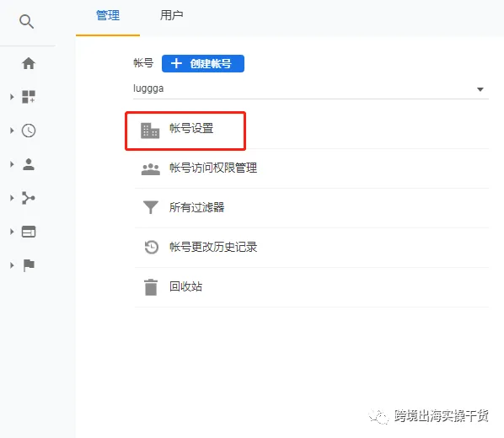Open the Acquisition branching icon
This screenshot has width=504, height=438.
[x=29, y=198]
